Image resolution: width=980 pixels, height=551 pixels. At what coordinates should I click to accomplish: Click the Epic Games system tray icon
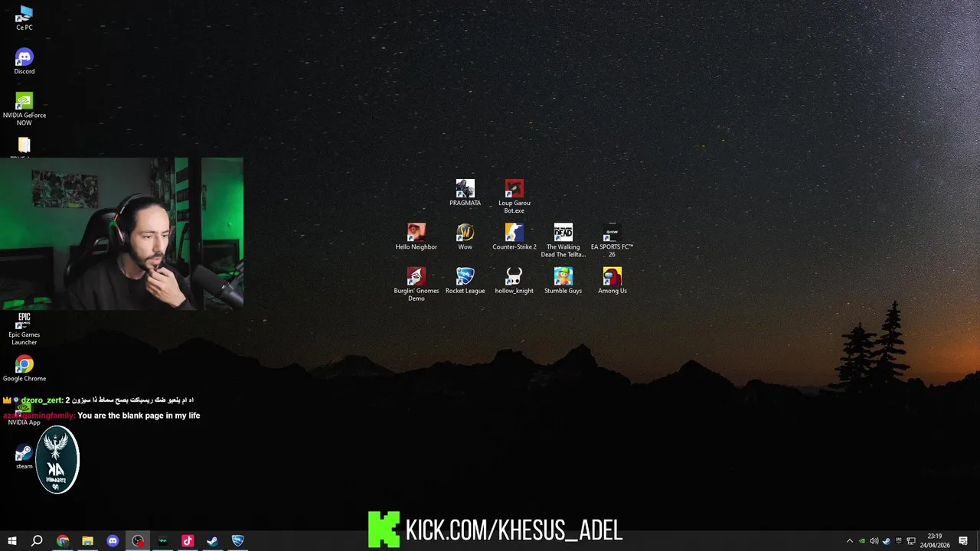[899, 541]
